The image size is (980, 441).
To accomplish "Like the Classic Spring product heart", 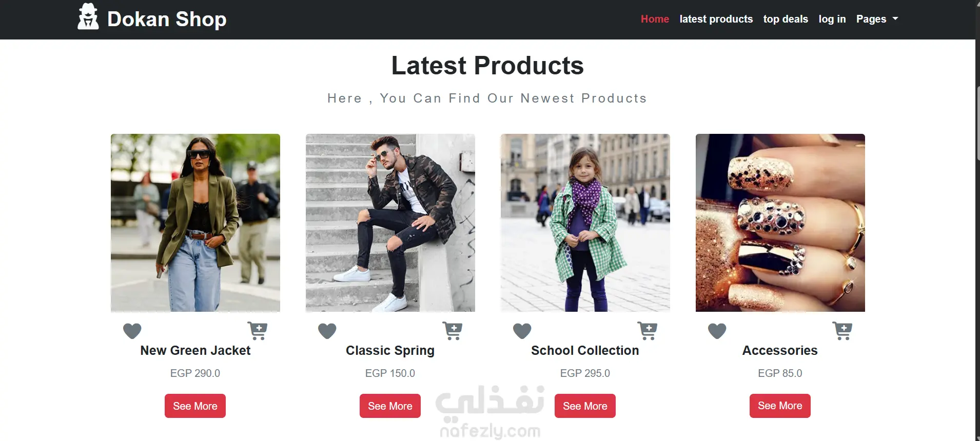I will point(327,331).
